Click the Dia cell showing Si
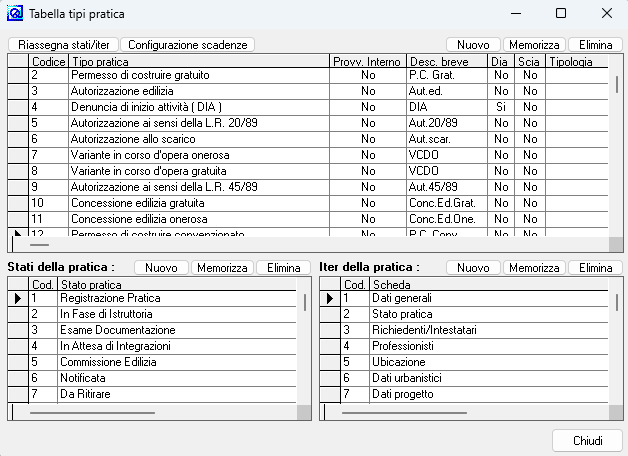This screenshot has height=456, width=628. 501,107
